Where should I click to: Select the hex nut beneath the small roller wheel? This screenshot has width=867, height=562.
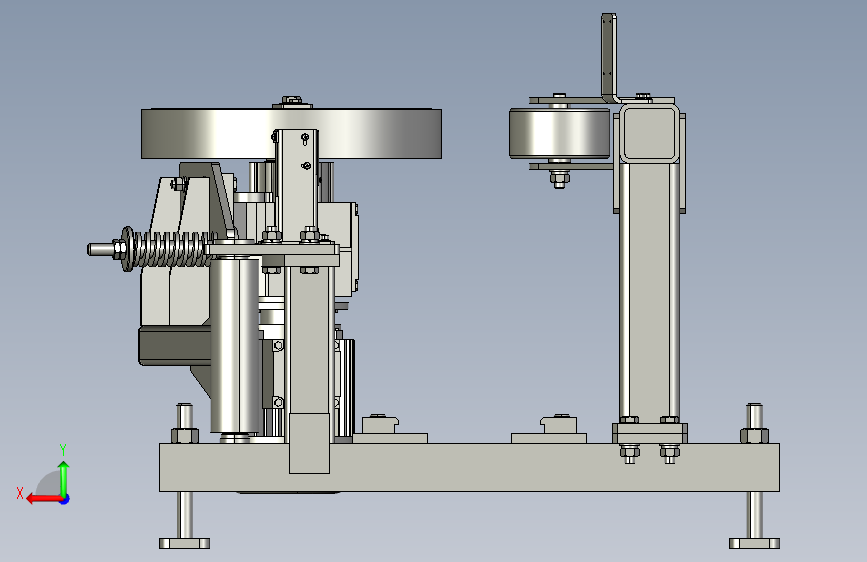[559, 178]
